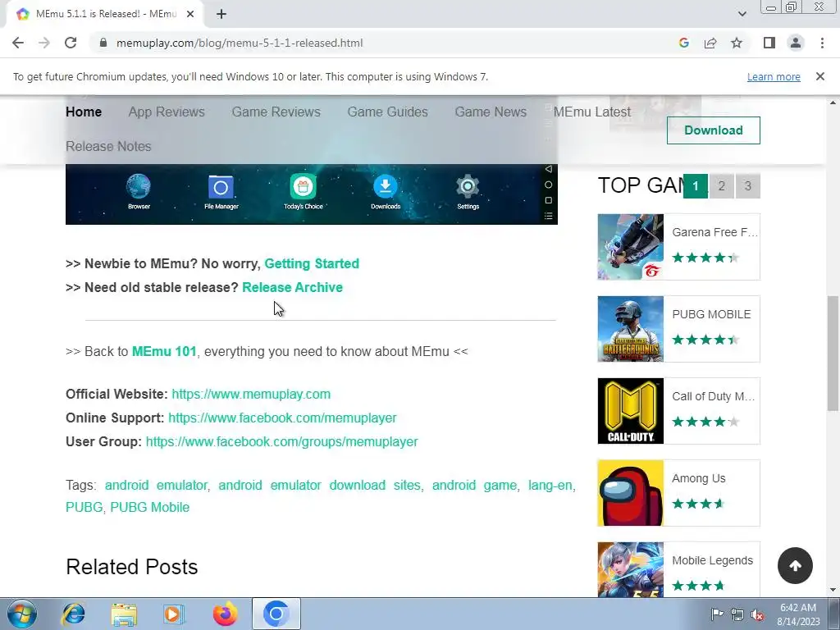
Task: Open PUBG MOBILE game thumbnail
Action: (x=631, y=329)
